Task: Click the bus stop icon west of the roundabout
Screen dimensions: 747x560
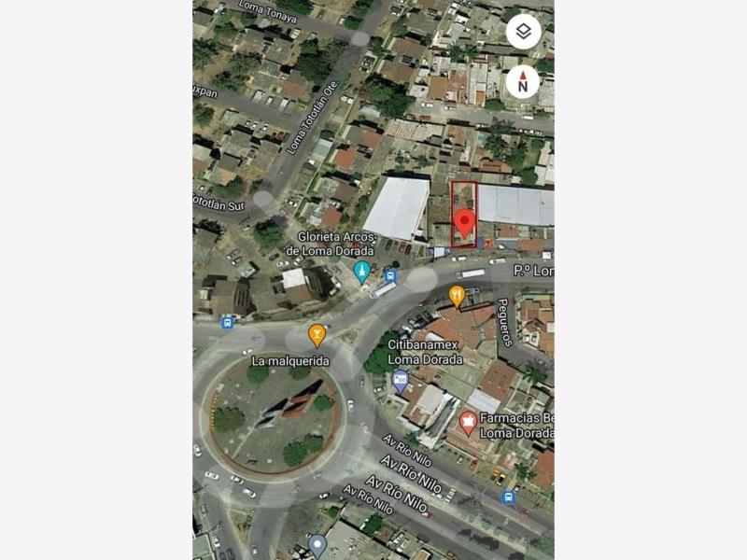Action: click(227, 322)
